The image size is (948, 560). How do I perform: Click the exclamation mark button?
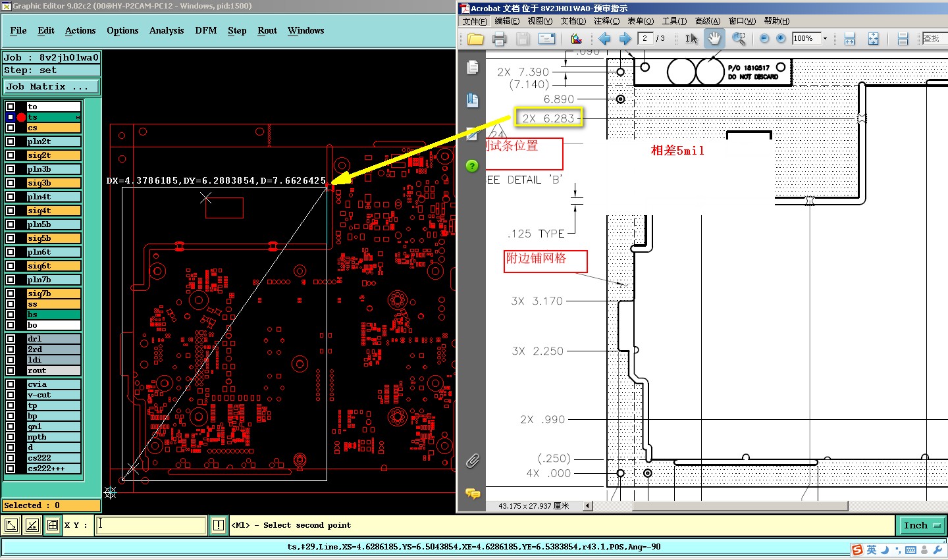(219, 525)
